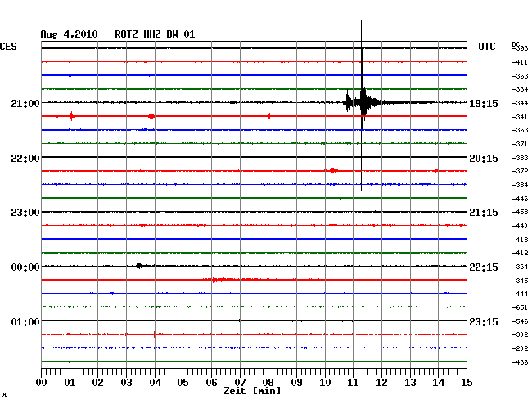This screenshot has width=532, height=404.
Task: Select the local time label "00:00"
Action: coord(25,267)
